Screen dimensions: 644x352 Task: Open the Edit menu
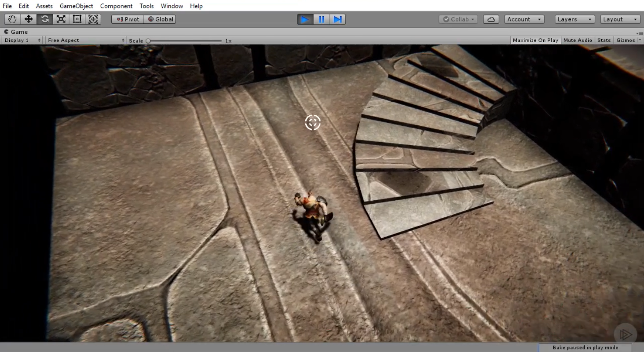[24, 6]
